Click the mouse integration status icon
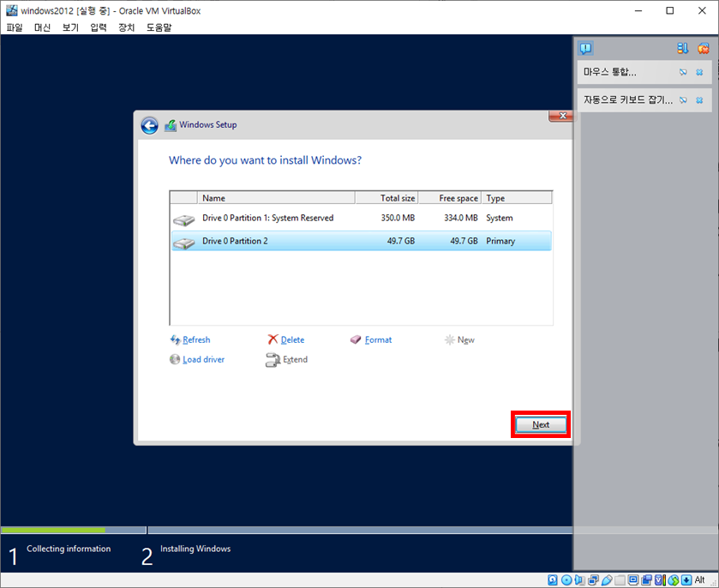Viewport: 719px width, 588px height. 674,580
